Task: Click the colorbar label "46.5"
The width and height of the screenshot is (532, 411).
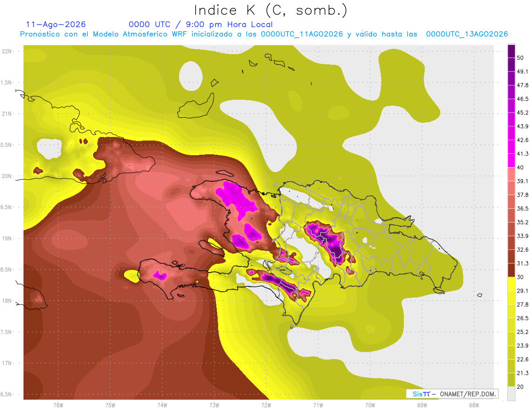Action: coord(522,99)
